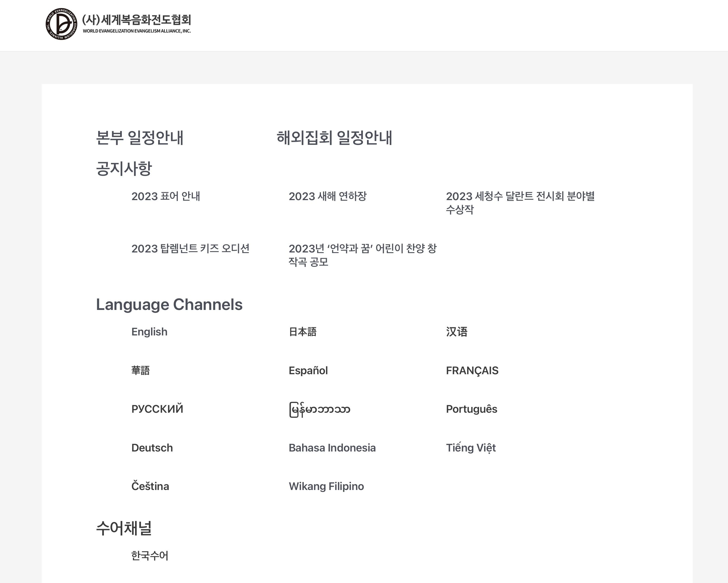Open the FRANÇAIS channel
The height and width of the screenshot is (583, 728).
click(472, 370)
